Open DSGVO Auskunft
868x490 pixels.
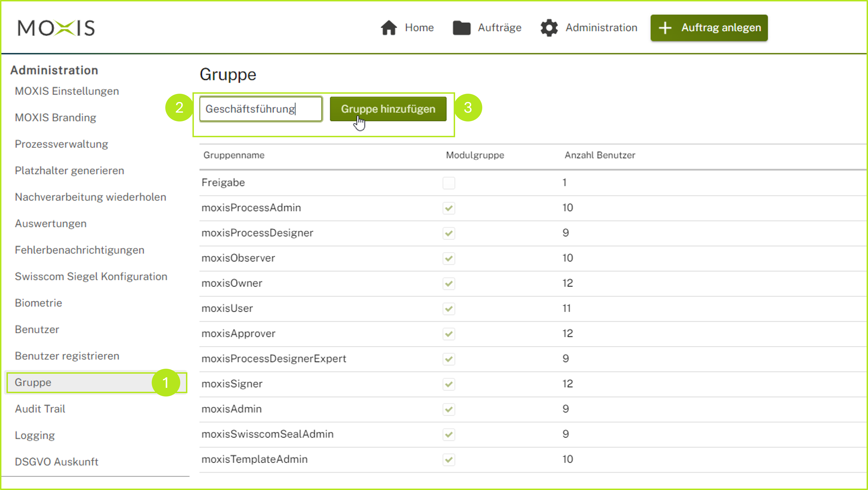point(56,461)
